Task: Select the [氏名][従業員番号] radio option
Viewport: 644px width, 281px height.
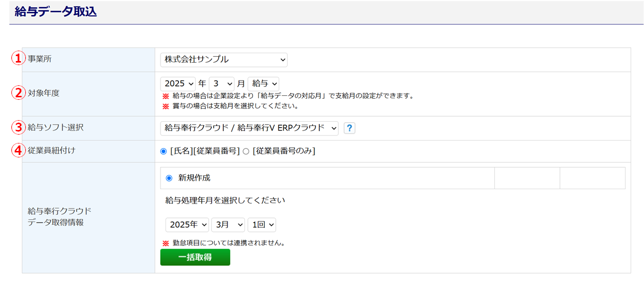Action: (x=163, y=151)
